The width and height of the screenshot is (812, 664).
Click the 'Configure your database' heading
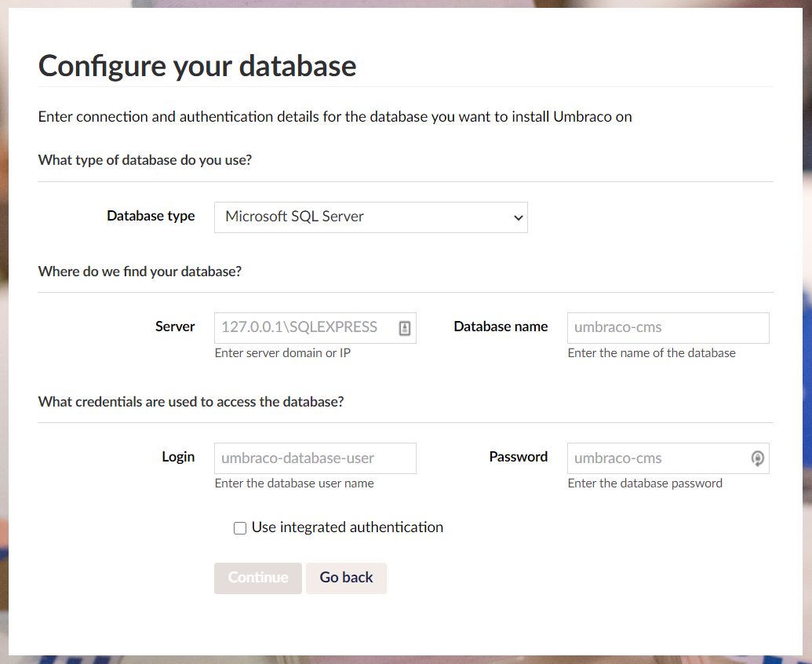(197, 66)
